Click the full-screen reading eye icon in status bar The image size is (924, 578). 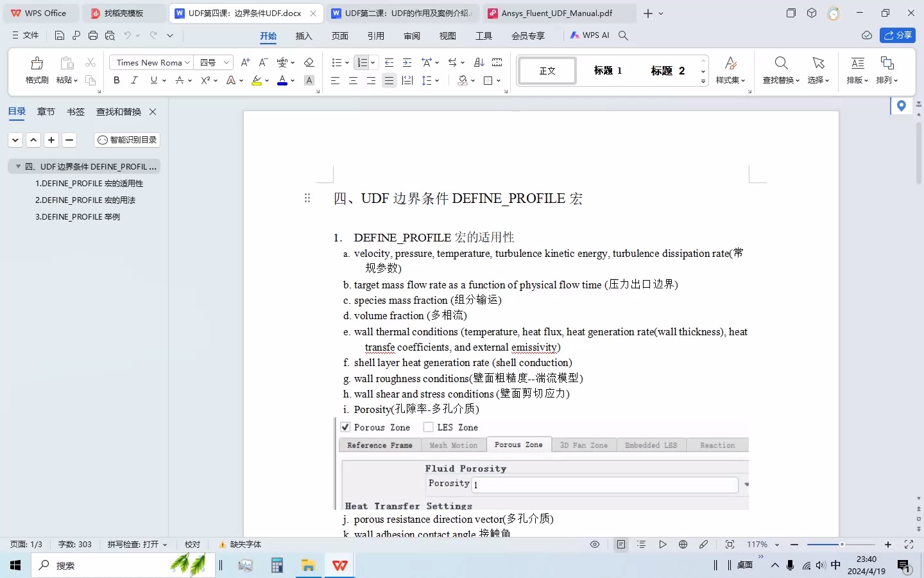(594, 544)
